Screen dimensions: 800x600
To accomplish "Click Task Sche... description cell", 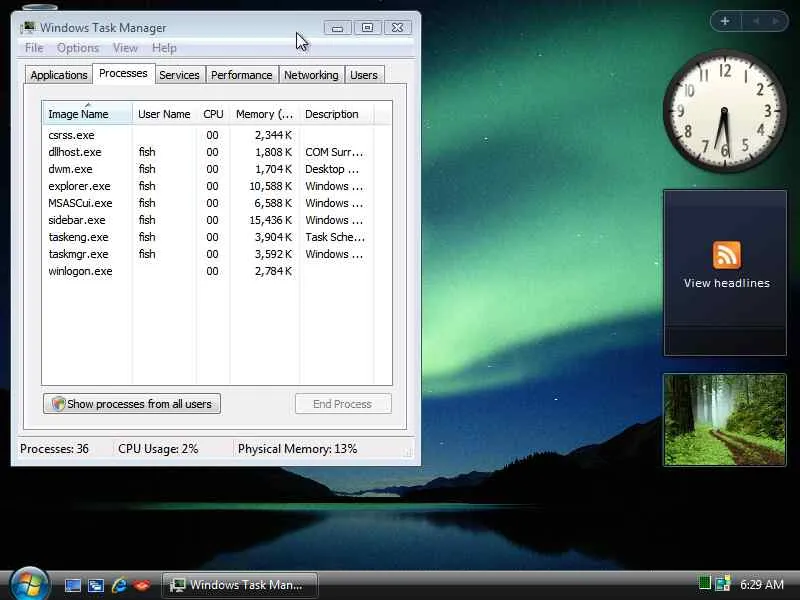I will point(335,237).
